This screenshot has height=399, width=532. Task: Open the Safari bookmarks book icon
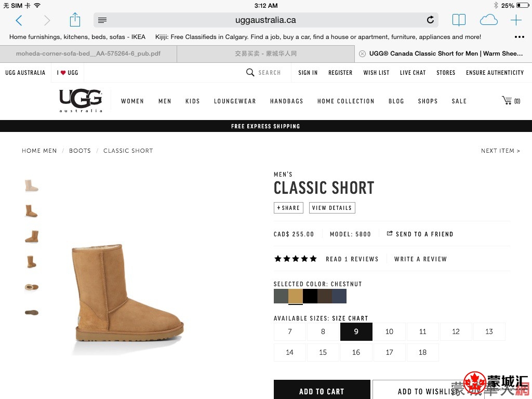tap(459, 20)
